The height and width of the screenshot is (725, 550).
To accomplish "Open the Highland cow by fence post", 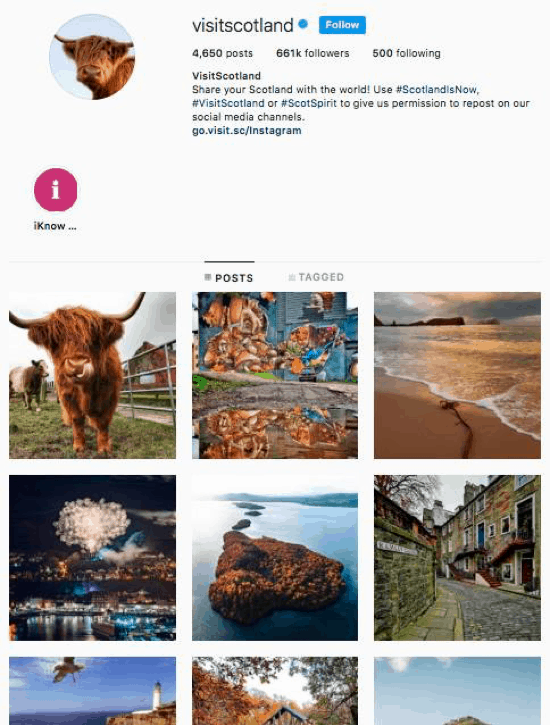I will click(92, 375).
